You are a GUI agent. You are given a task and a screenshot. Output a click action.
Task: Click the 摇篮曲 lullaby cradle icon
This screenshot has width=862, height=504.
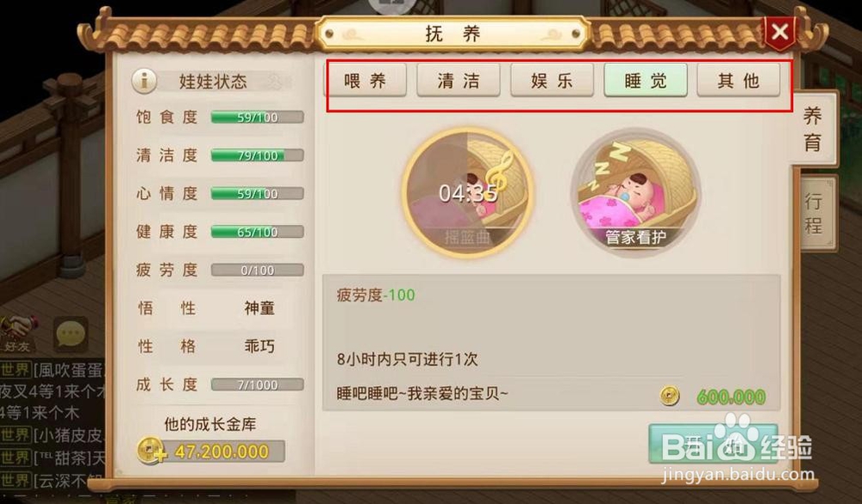pos(467,193)
